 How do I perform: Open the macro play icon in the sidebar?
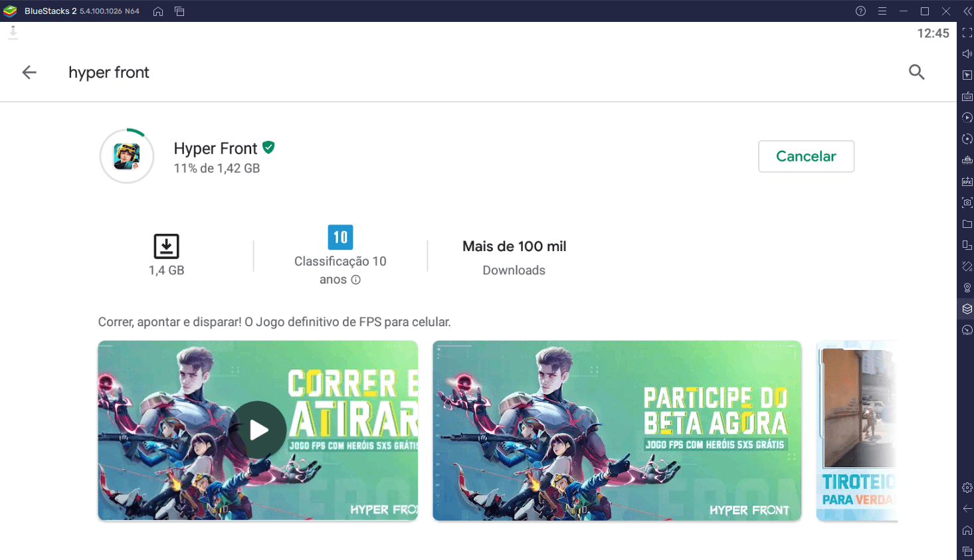(x=967, y=118)
